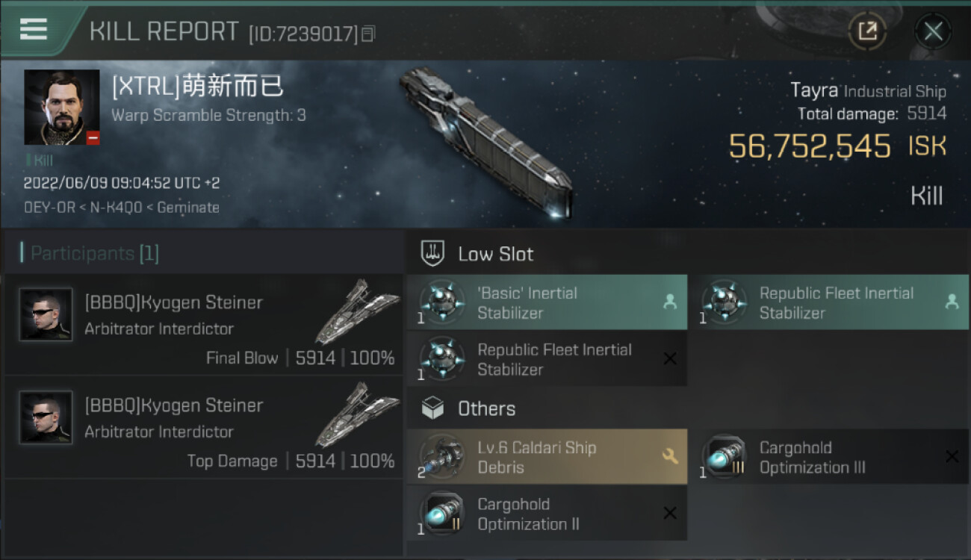The height and width of the screenshot is (560, 971).
Task: Open Kyogen Steiner Top Damage portrait
Action: point(46,417)
